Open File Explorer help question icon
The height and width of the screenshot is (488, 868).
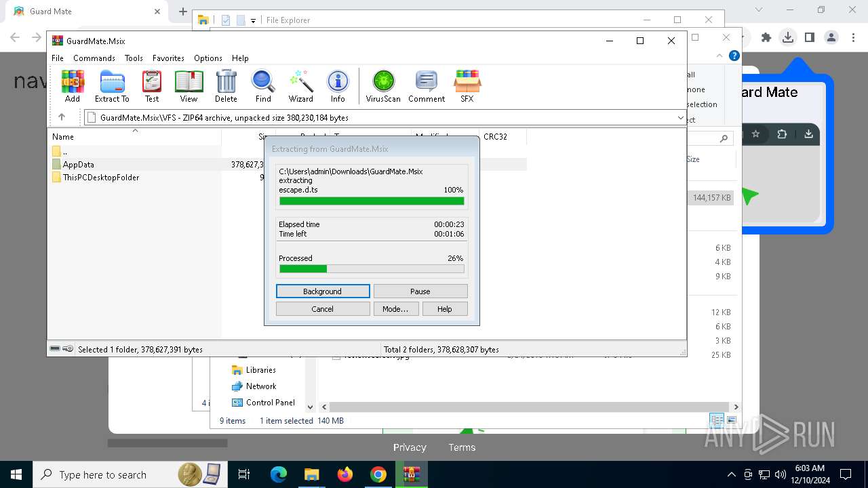[734, 56]
